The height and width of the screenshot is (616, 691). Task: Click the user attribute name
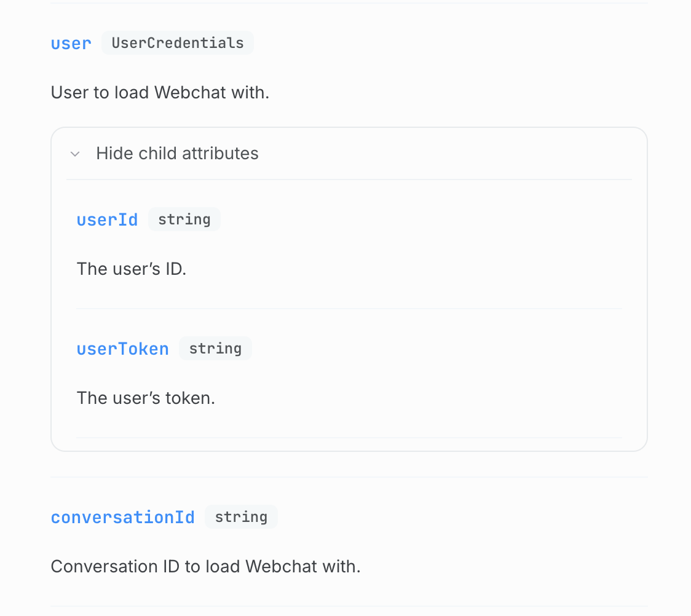tap(71, 44)
